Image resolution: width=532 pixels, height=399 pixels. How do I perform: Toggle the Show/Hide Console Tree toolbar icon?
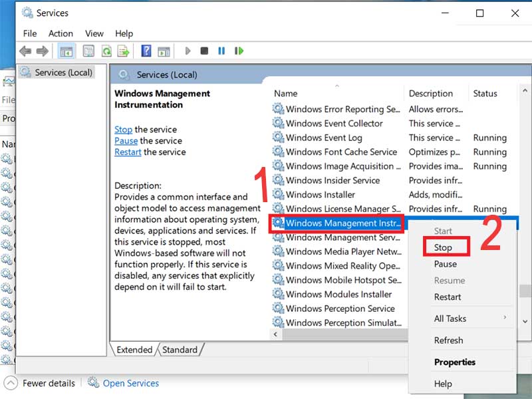tap(66, 51)
